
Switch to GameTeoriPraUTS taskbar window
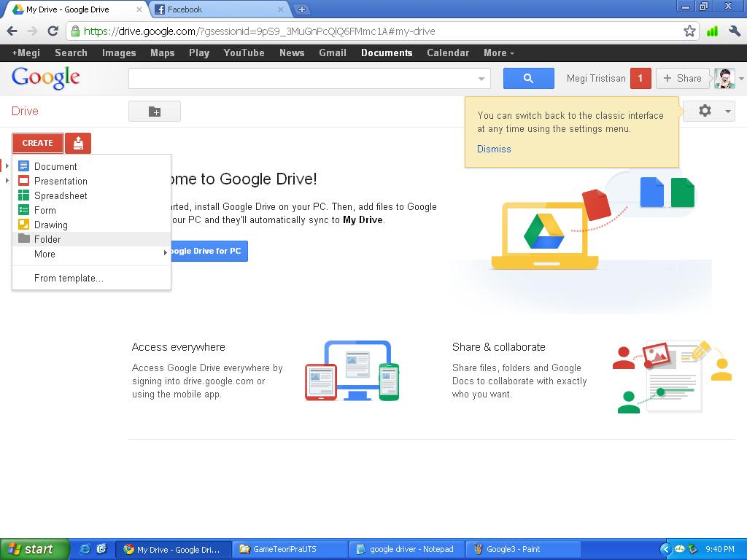(290, 549)
